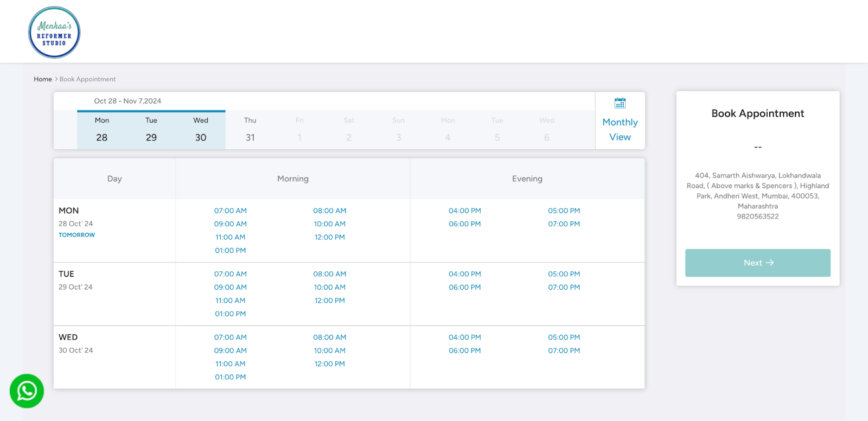
Task: Pick Wednesday 12:00 PM time slot
Action: click(329, 364)
